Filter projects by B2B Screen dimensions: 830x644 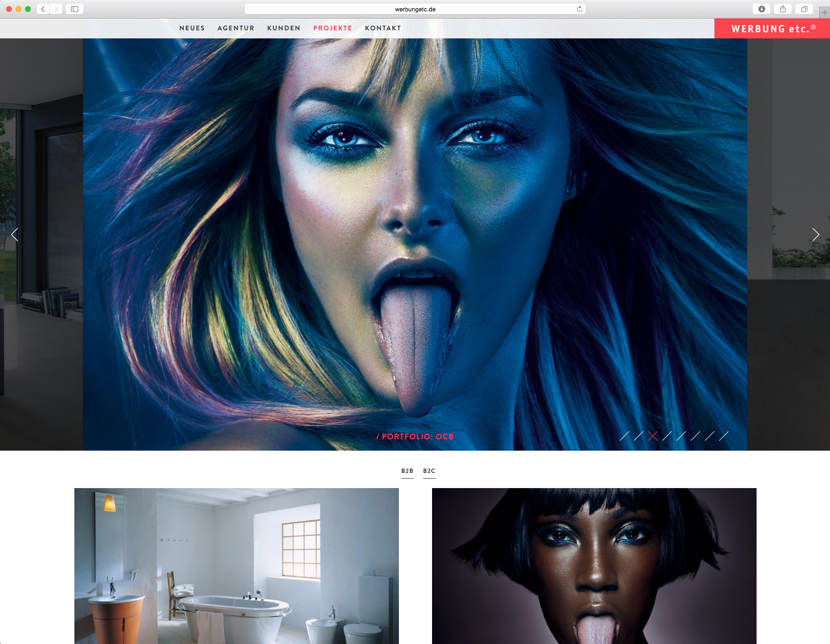[407, 471]
